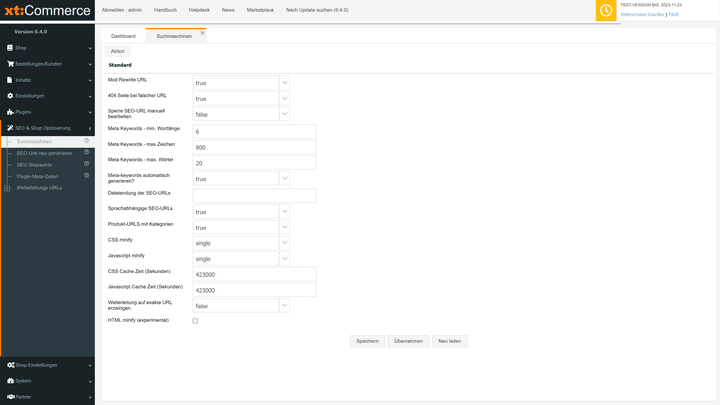Open SEO Urls neu generieren item
The height and width of the screenshot is (405, 720).
pyautogui.click(x=45, y=153)
